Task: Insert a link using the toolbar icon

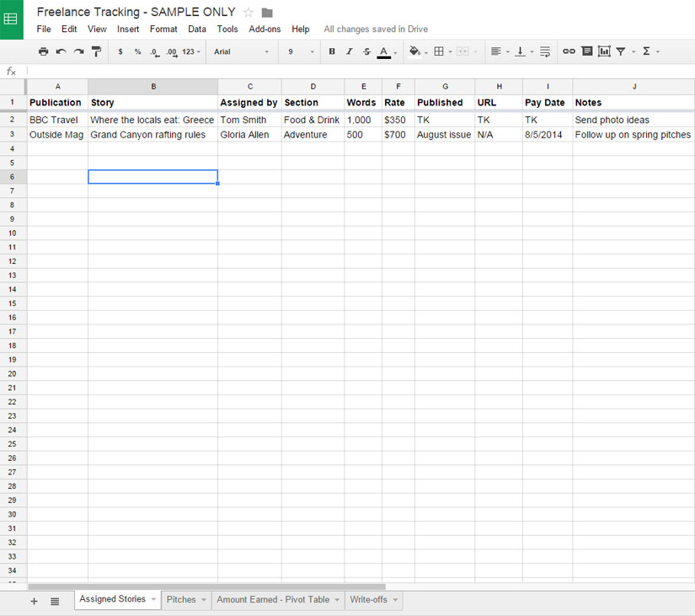Action: 569,51
